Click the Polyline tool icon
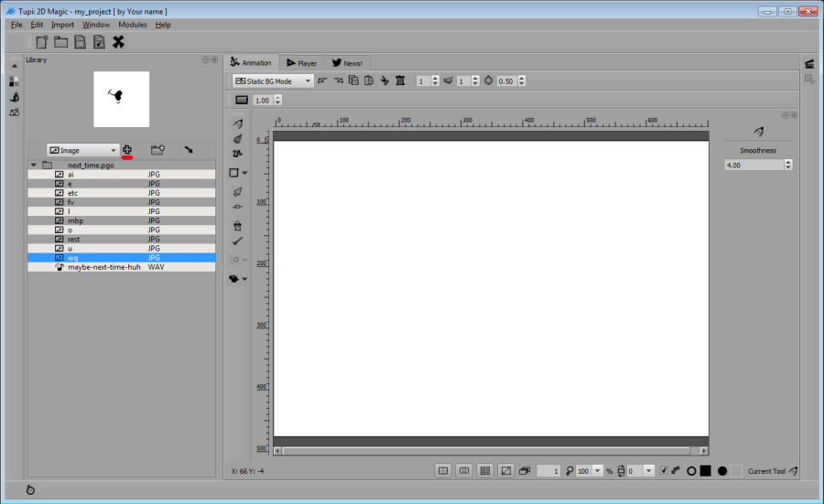Screen dimensions: 824x504 click(x=237, y=154)
